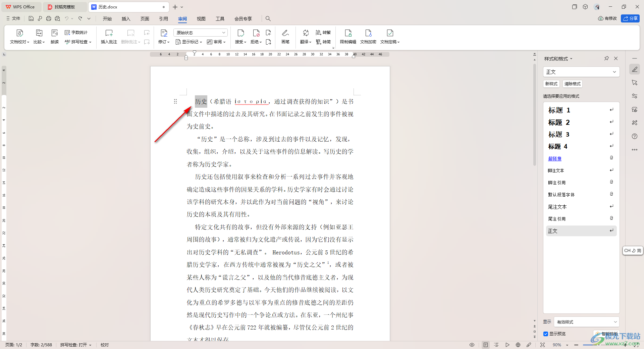Screen dimensions: 644x349
Task: Click the first-line indent marker on ruler
Action: (195, 53)
